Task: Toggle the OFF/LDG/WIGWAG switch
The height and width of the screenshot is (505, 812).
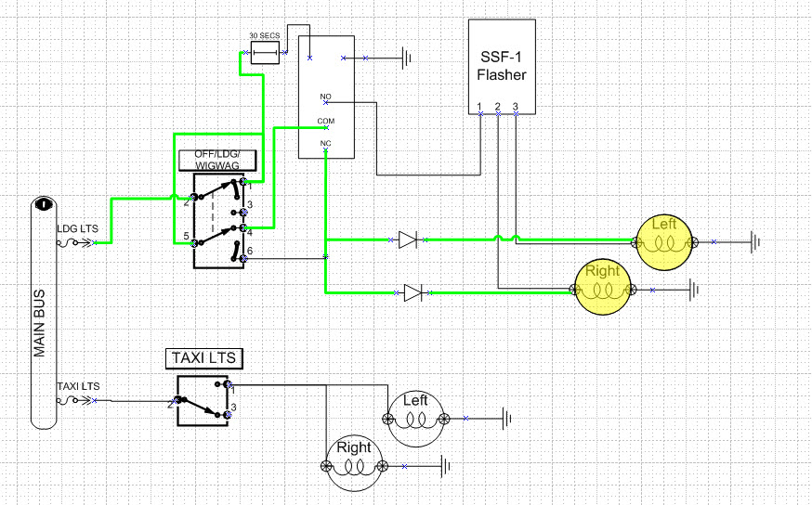Action: [x=219, y=220]
